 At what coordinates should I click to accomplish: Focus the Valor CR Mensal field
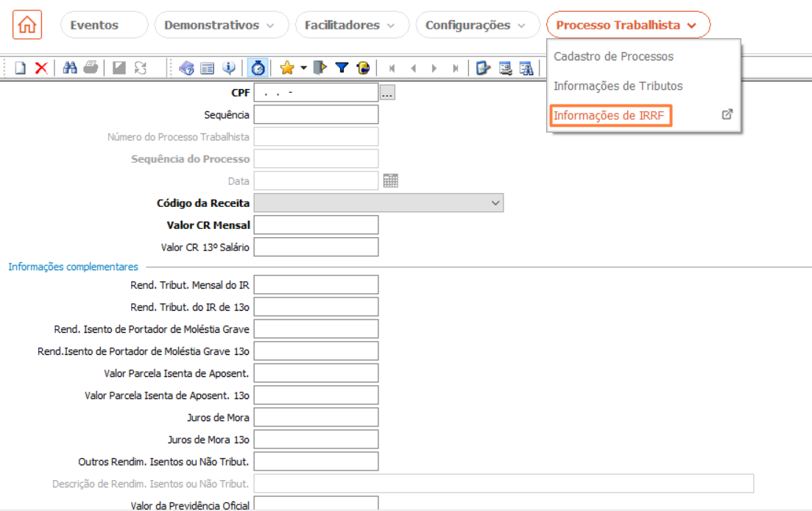pos(316,225)
